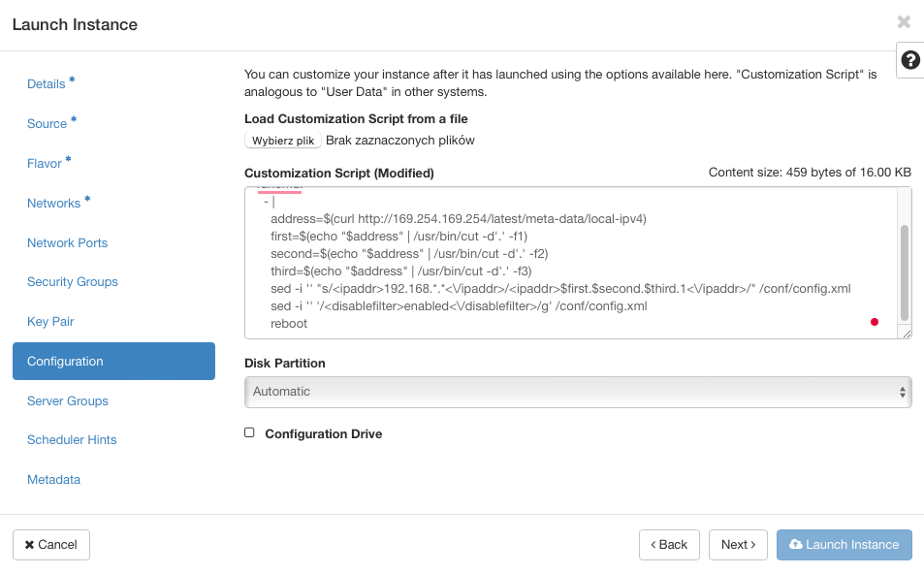Viewport: 924px width, 574px height.
Task: Switch to the Source step
Action: [x=48, y=124]
